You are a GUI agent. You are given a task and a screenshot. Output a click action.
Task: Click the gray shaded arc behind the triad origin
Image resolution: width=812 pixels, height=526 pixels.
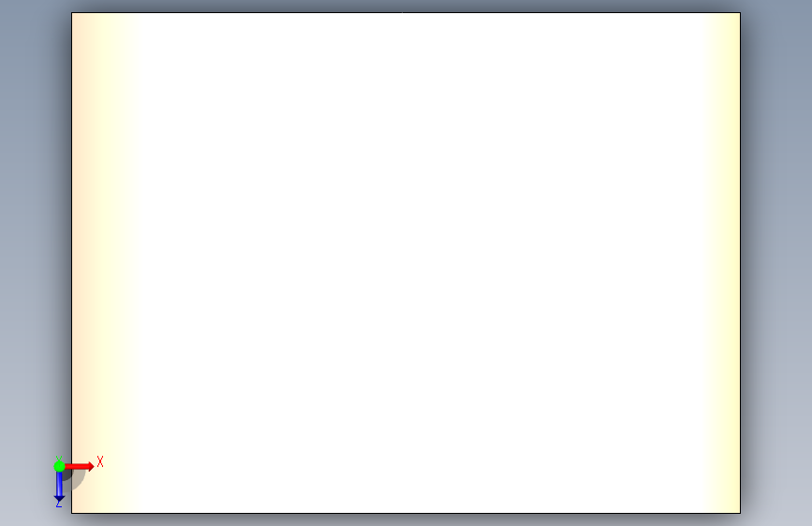pos(77,481)
